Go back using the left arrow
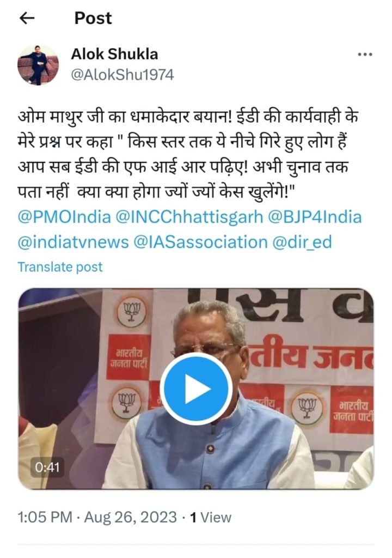392x558 pixels. point(27,18)
